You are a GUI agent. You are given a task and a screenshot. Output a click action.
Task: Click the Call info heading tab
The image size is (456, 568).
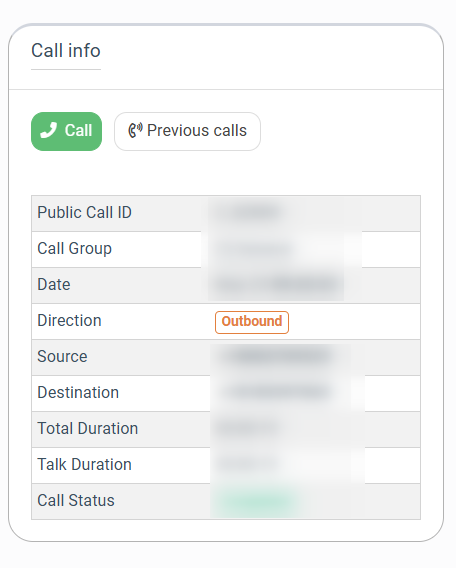[x=66, y=51]
